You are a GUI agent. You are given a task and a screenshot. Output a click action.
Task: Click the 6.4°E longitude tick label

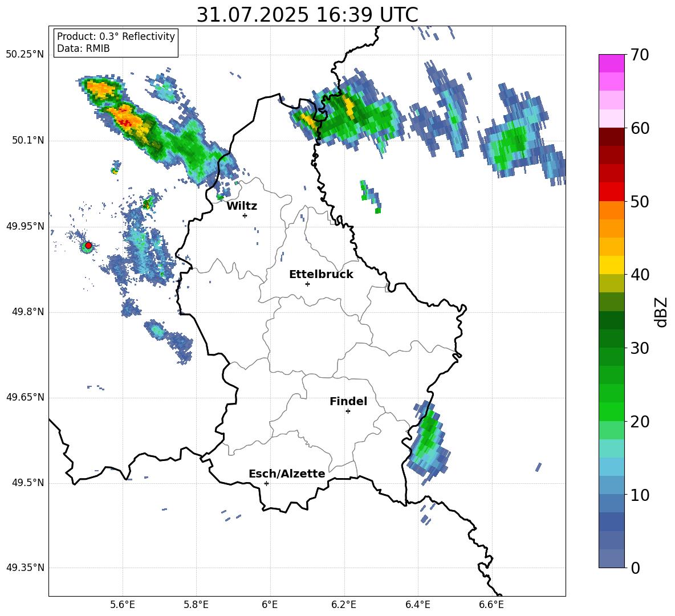click(417, 605)
